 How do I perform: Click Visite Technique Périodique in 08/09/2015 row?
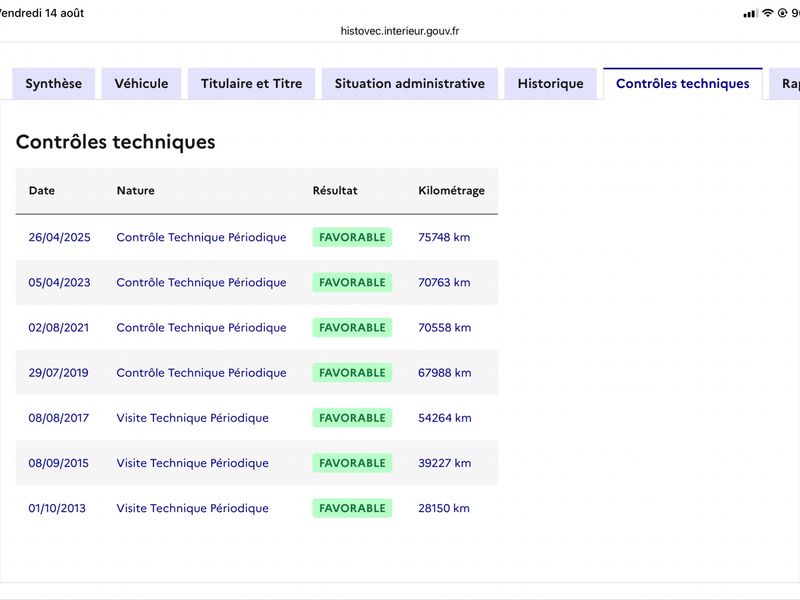coord(192,463)
